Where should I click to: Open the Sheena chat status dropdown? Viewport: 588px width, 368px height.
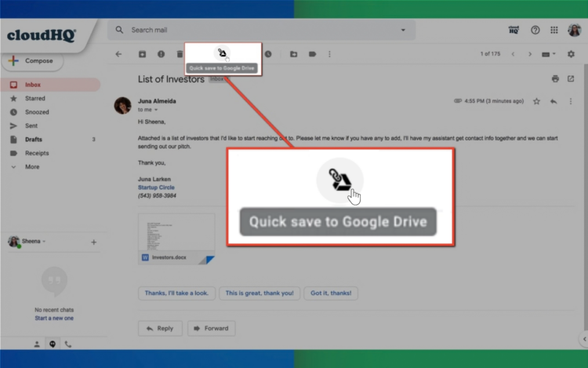pos(34,241)
